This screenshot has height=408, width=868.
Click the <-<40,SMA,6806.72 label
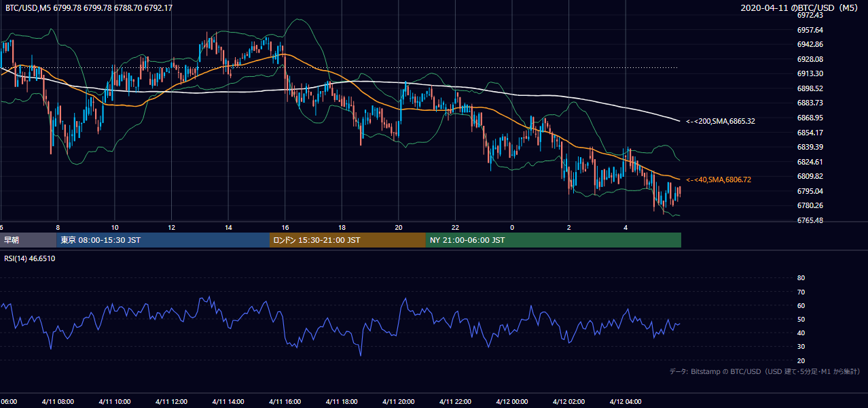(718, 180)
